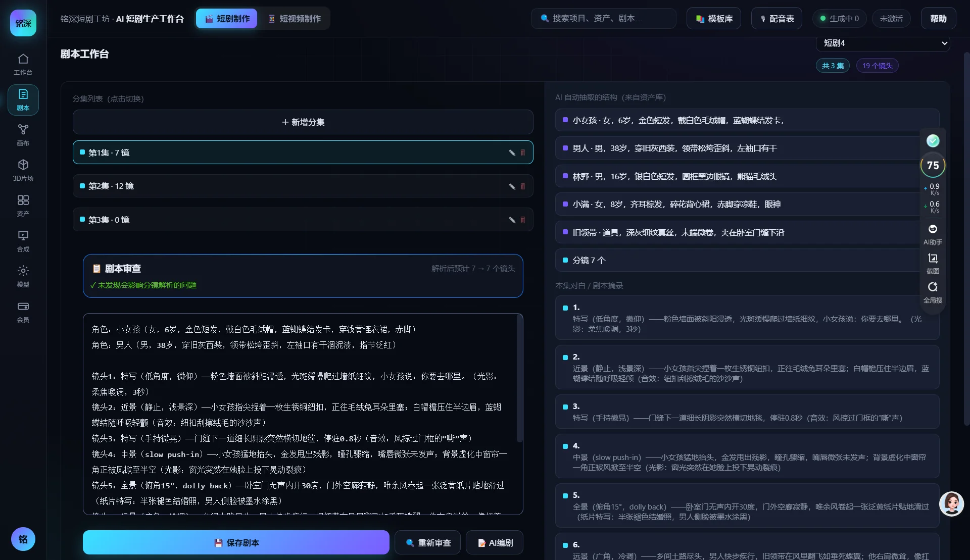Open the AI编剧 button
970x560 pixels.
tap(495, 543)
